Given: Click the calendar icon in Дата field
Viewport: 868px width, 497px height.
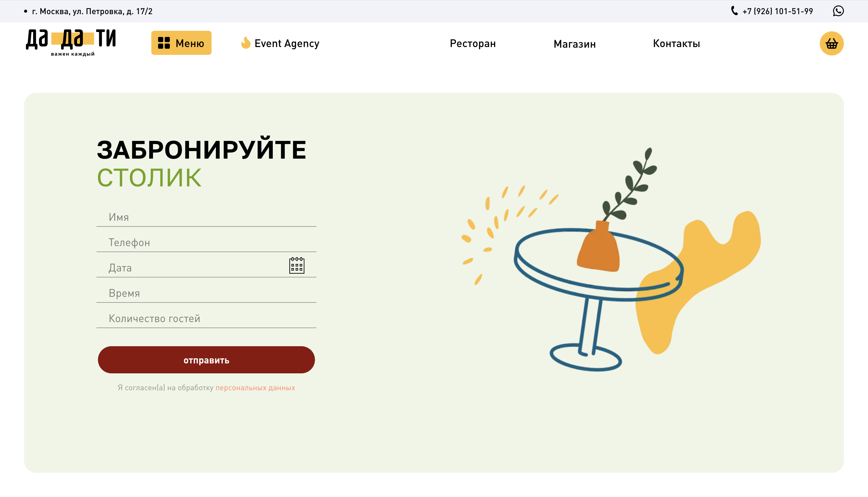Looking at the screenshot, I should click(x=297, y=265).
